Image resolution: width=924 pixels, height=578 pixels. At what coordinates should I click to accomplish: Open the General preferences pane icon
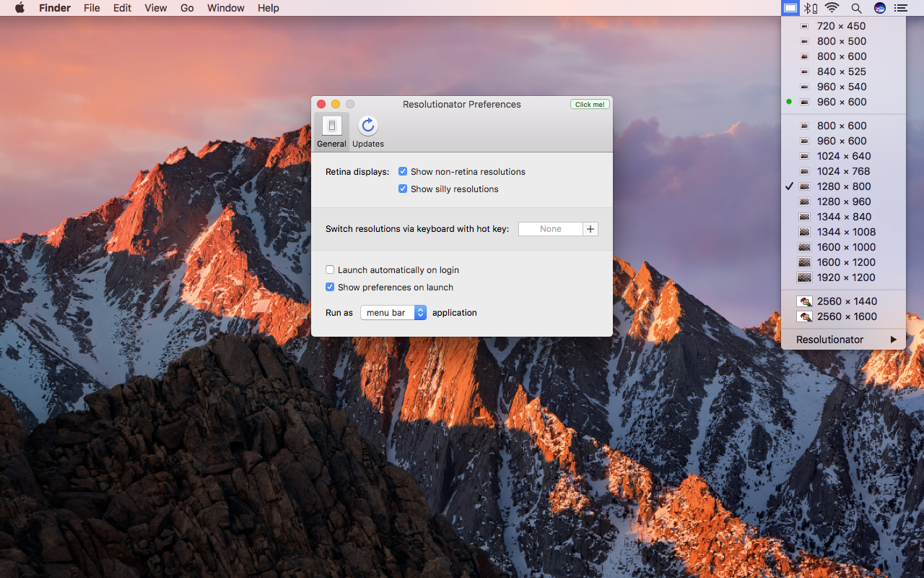(331, 126)
